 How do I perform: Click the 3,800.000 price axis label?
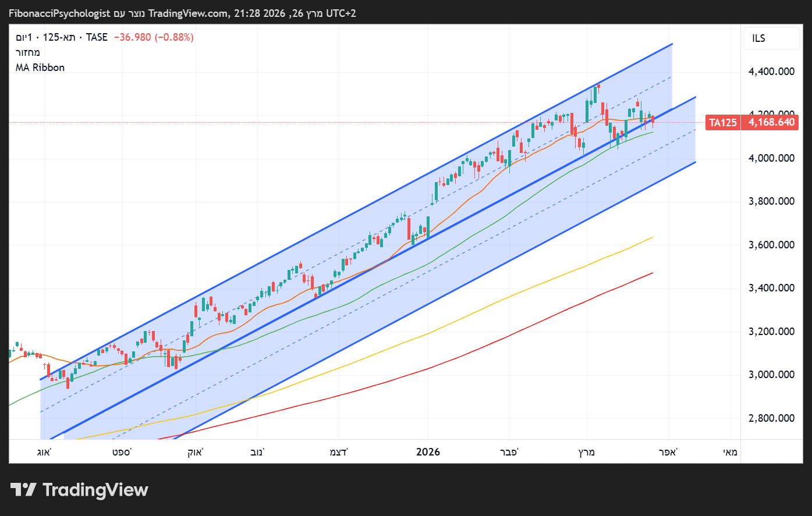point(771,201)
